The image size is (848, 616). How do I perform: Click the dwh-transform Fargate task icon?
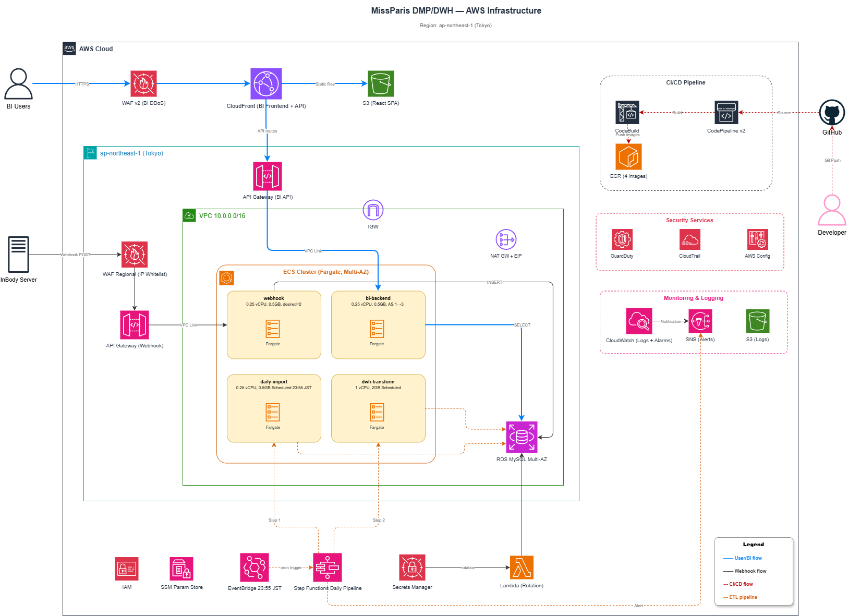[377, 413]
